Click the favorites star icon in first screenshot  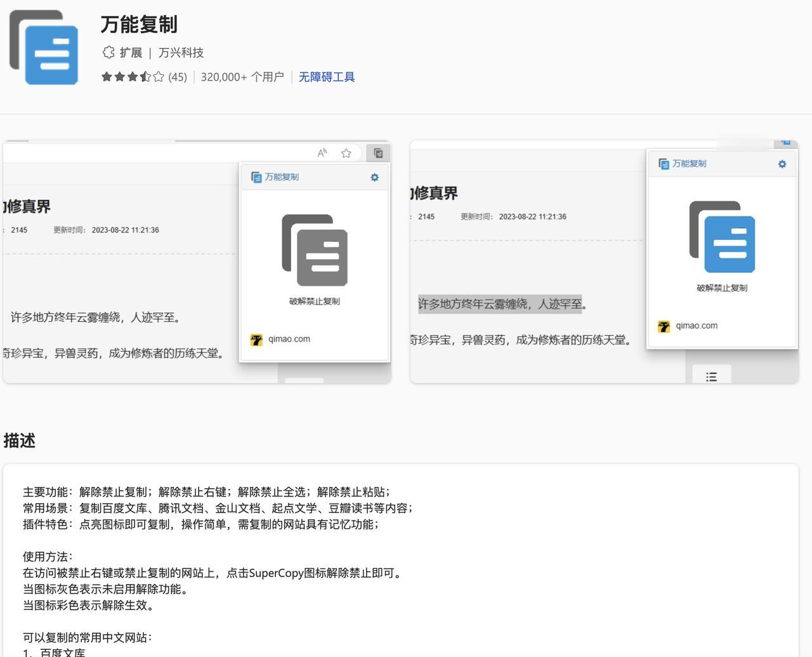(346, 153)
